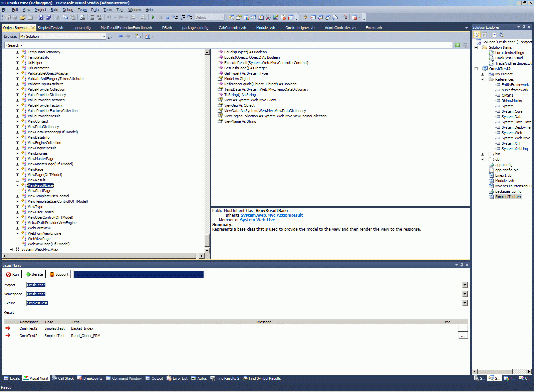Click Add to References icon in Object Browser
This screenshot has height=392, width=534.
tap(138, 36)
